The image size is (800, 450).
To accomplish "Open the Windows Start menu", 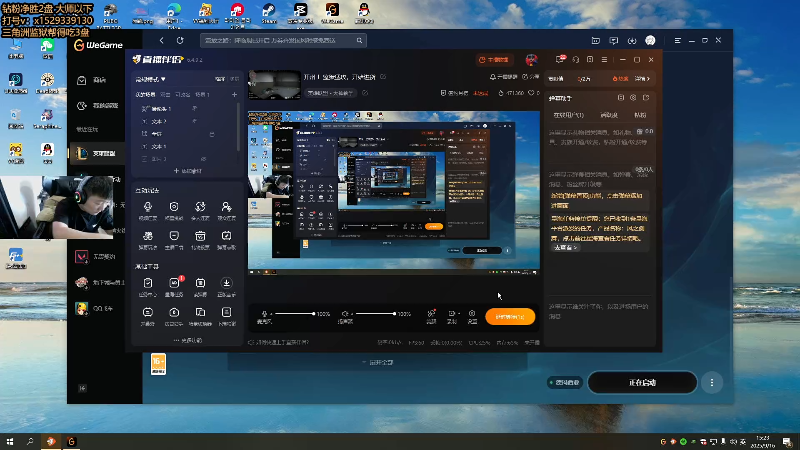I will (x=10, y=442).
